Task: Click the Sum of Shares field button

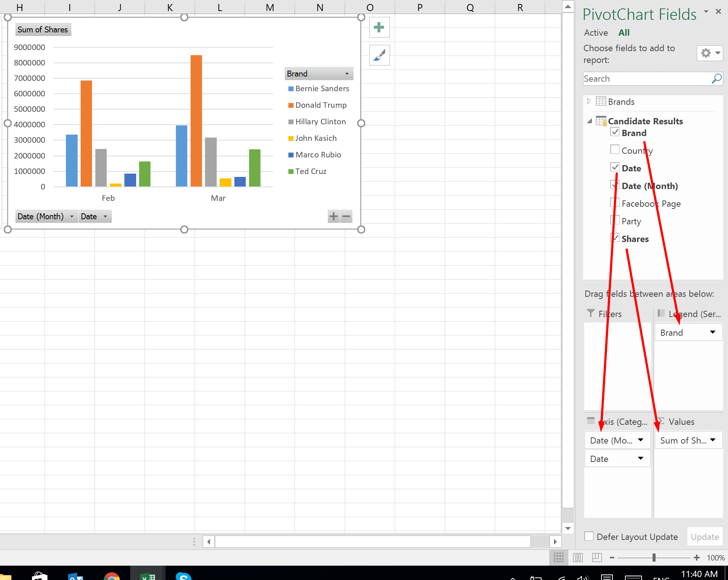Action: (x=43, y=29)
